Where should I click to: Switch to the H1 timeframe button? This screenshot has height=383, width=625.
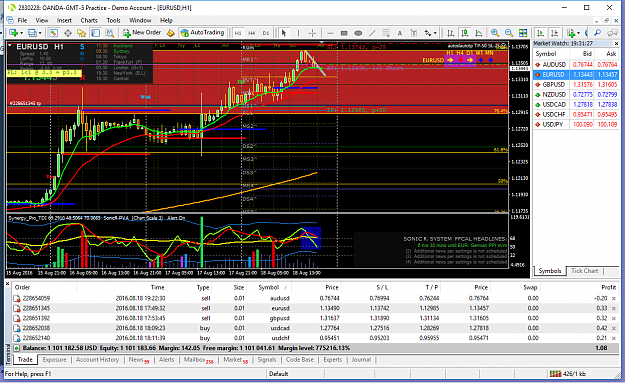[x=238, y=33]
